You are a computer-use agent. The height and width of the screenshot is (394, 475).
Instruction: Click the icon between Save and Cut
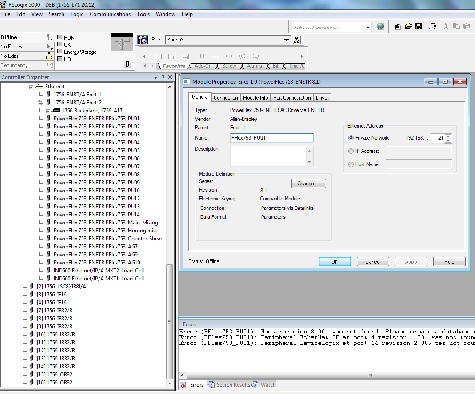click(433, 26)
